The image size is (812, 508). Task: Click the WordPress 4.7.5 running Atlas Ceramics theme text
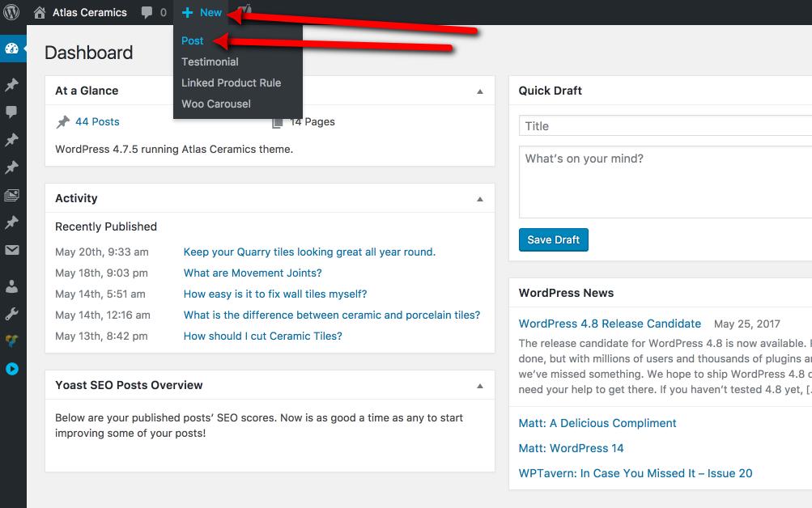(174, 150)
